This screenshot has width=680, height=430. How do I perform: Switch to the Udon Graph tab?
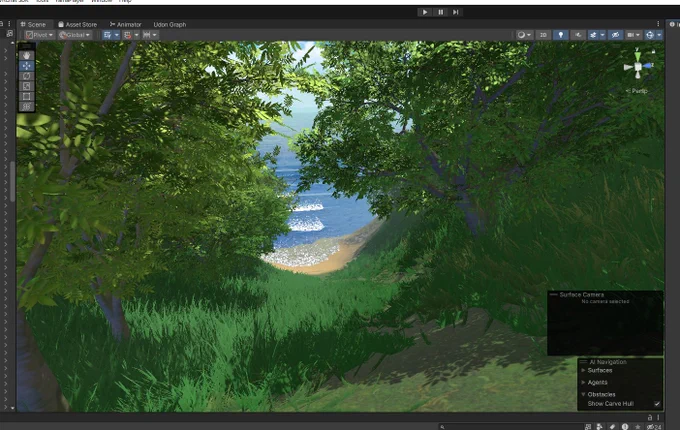click(170, 24)
